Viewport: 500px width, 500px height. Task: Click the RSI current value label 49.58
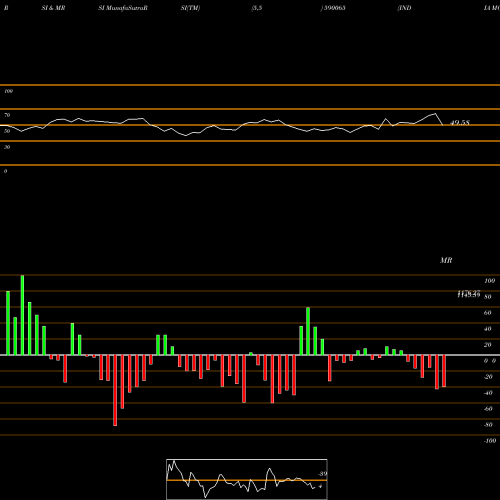460,123
